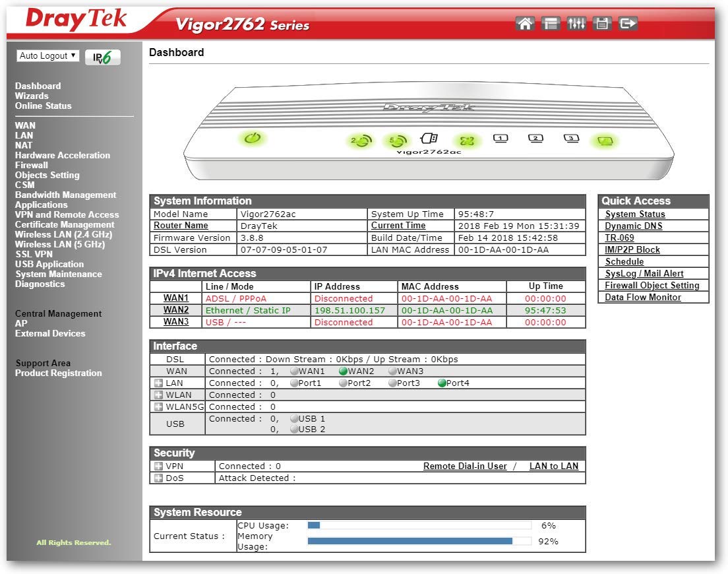The height and width of the screenshot is (574, 728).
Task: Open TR-069 quick access link
Action: click(619, 238)
